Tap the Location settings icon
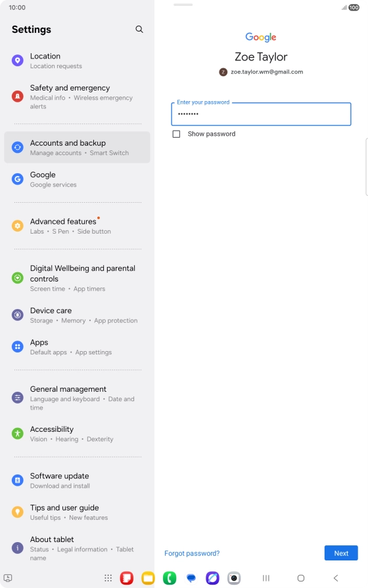 (x=18, y=60)
